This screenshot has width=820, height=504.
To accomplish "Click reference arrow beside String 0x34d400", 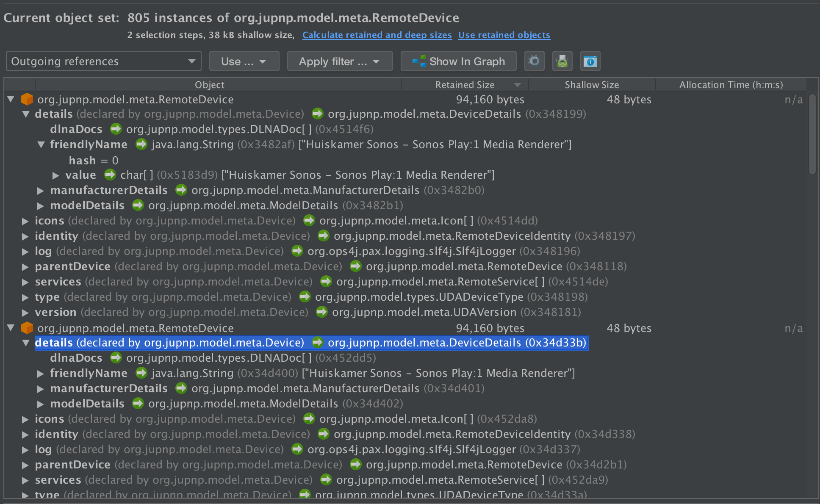I will (x=141, y=373).
